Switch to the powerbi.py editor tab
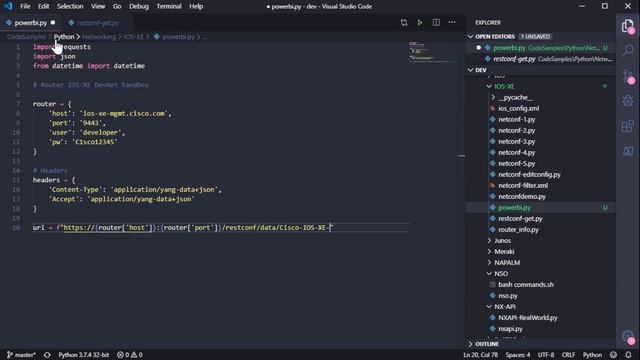 31,23
